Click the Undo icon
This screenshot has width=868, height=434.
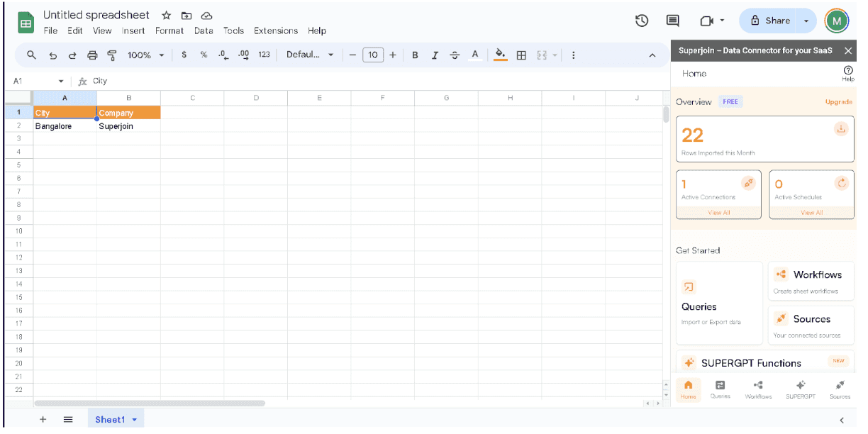tap(52, 55)
